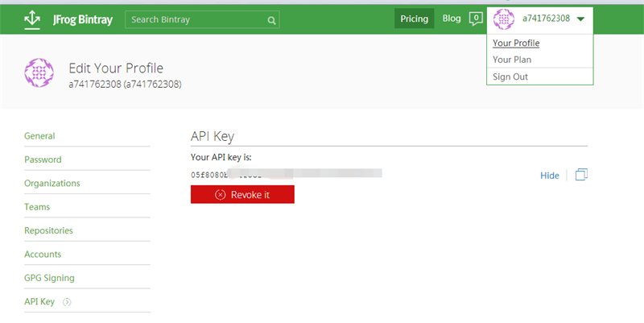Select Your Profile from account menu
The height and width of the screenshot is (323, 644).
tap(516, 43)
